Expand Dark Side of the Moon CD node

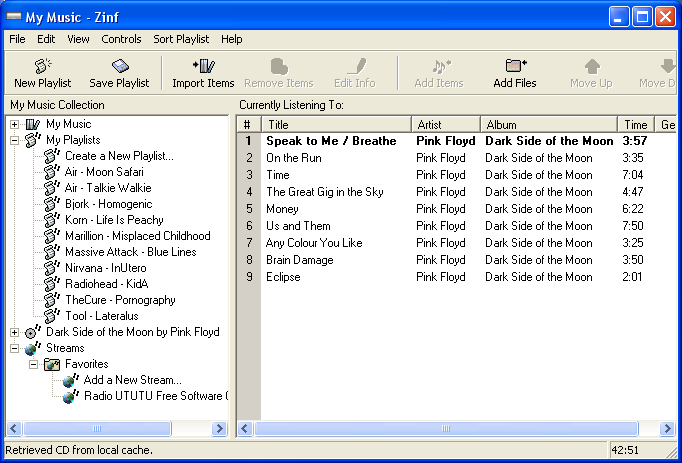tap(14, 332)
